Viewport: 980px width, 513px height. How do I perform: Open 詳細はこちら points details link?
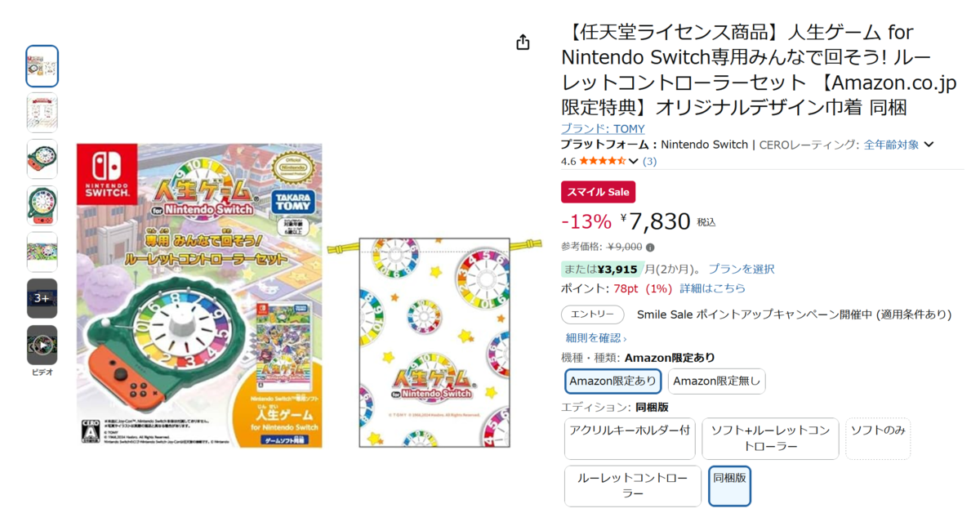712,288
